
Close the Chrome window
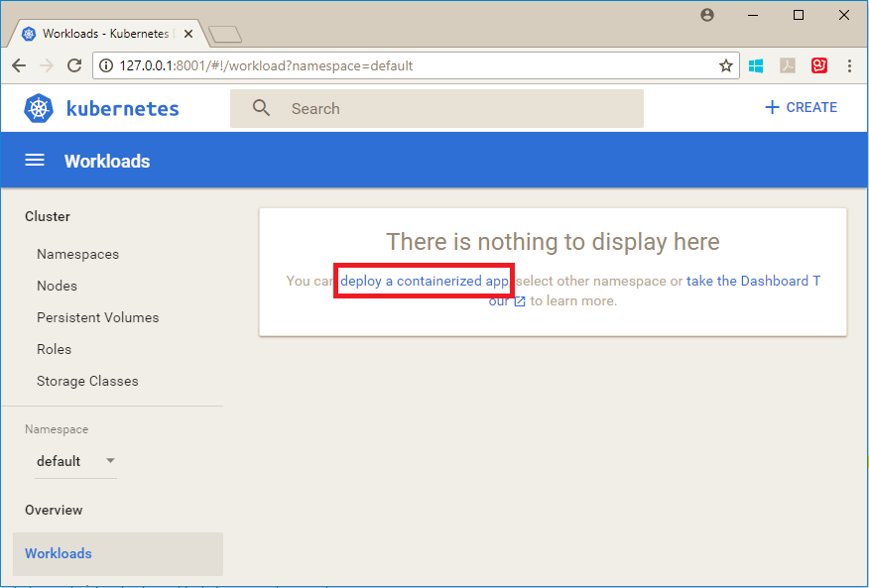point(844,15)
